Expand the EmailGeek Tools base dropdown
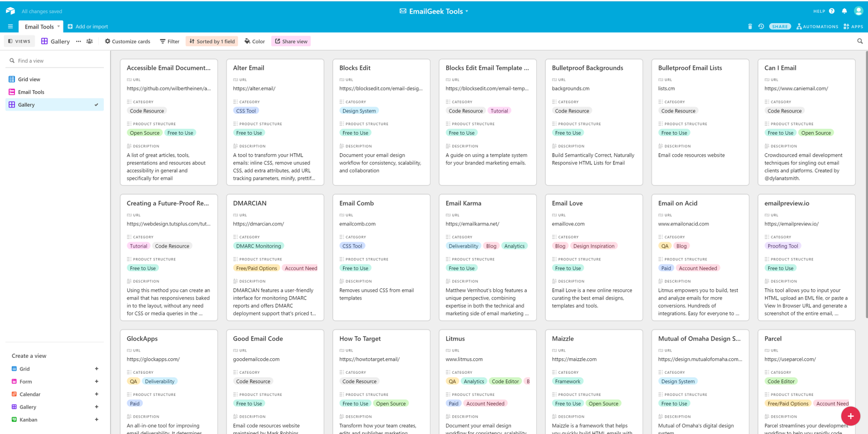Image resolution: width=868 pixels, height=434 pixels. 466,11
